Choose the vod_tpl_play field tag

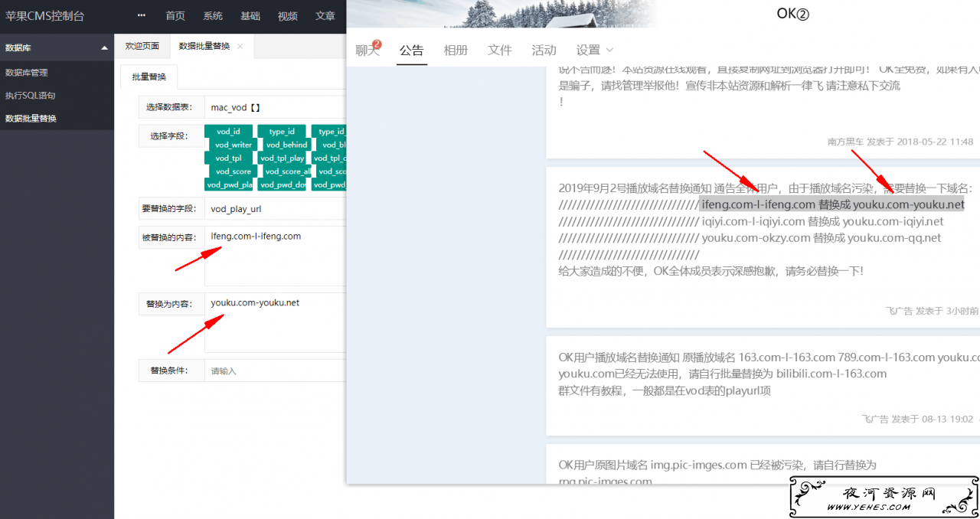tap(282, 158)
